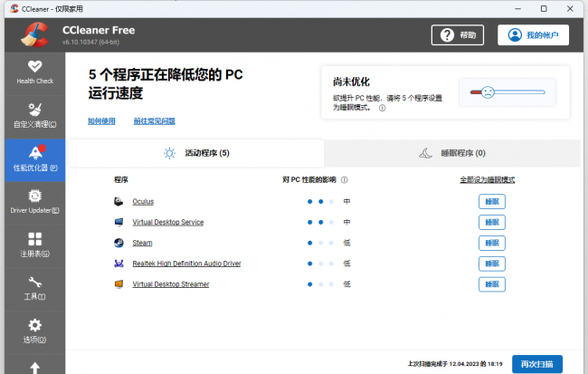Open the Options (选项) gear section

[35, 332]
